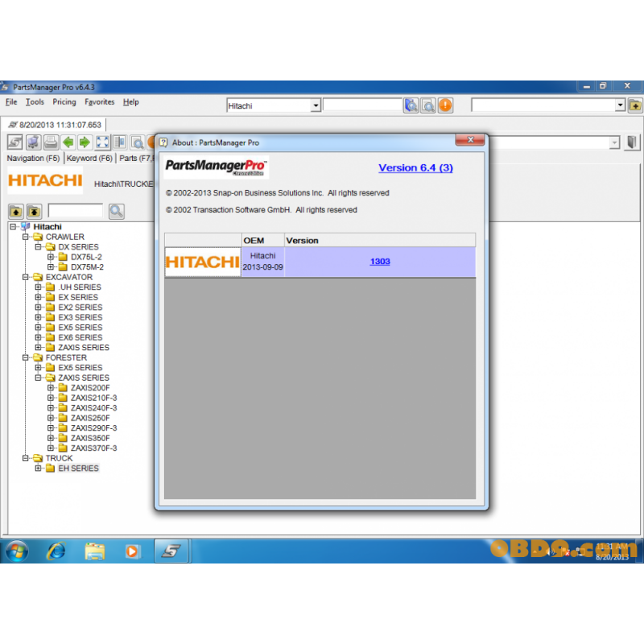Image resolution: width=644 pixels, height=644 pixels.
Task: Expand the DX75L-2 node
Action: (x=51, y=257)
